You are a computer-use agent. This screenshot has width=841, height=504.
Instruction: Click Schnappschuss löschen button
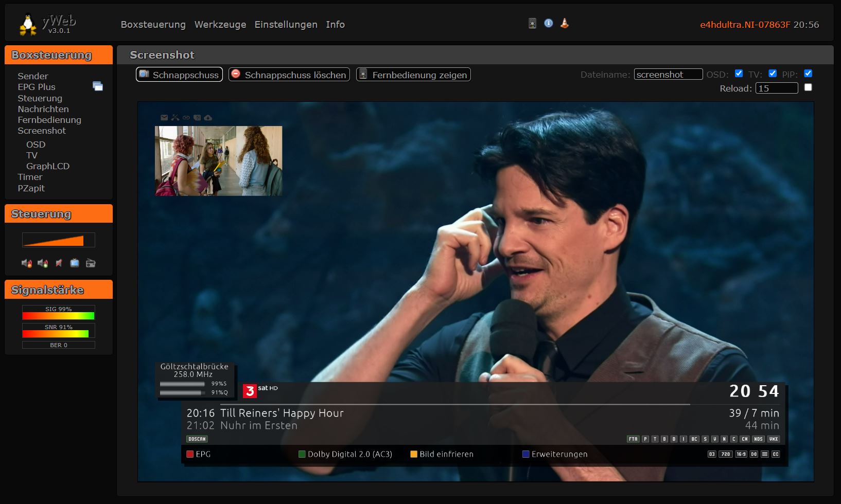coord(289,75)
